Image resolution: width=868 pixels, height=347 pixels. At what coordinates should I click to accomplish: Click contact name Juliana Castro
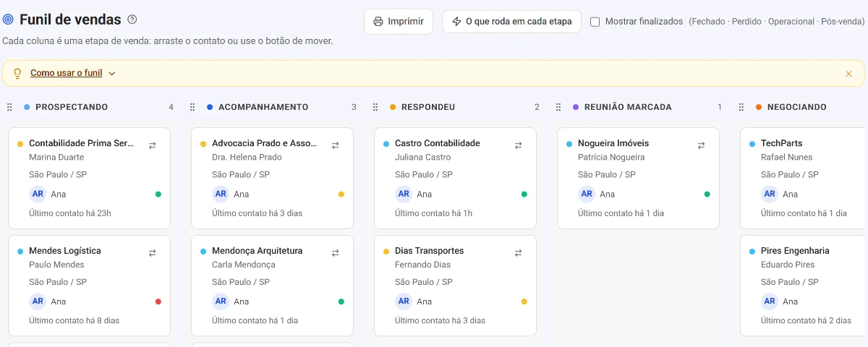point(423,157)
